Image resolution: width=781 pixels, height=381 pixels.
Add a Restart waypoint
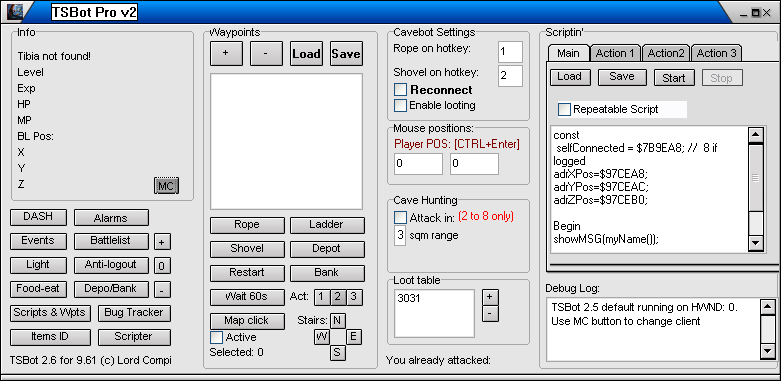click(x=247, y=273)
